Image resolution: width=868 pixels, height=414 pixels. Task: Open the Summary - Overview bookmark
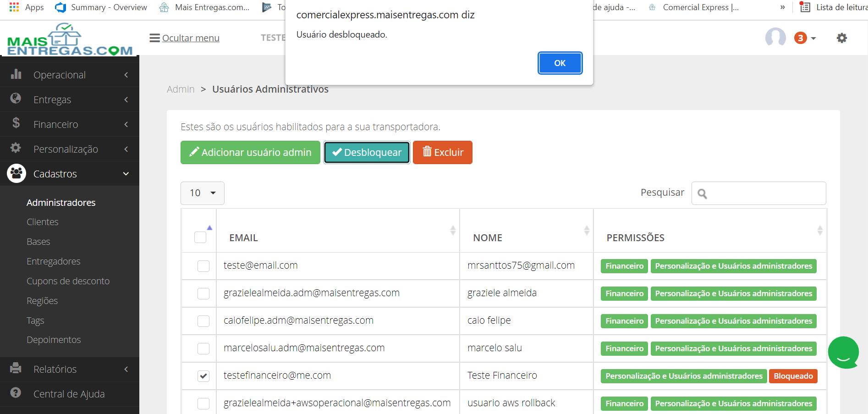(101, 7)
